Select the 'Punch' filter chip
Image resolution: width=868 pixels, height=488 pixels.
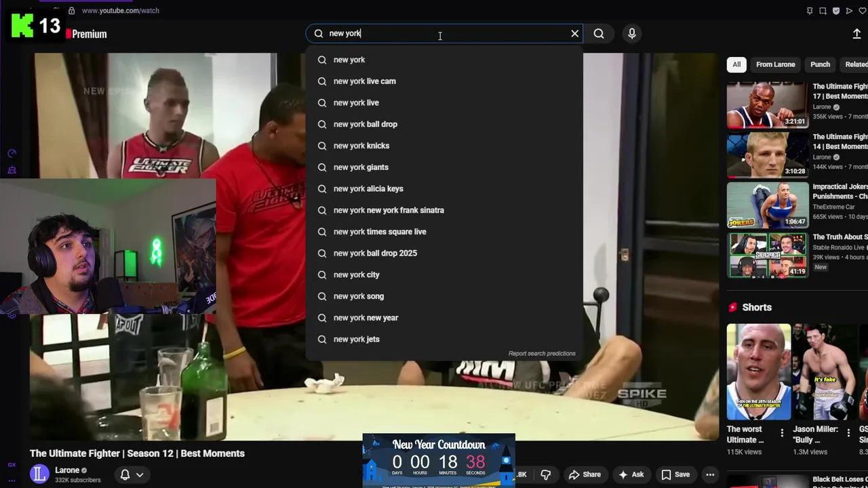pyautogui.click(x=820, y=64)
